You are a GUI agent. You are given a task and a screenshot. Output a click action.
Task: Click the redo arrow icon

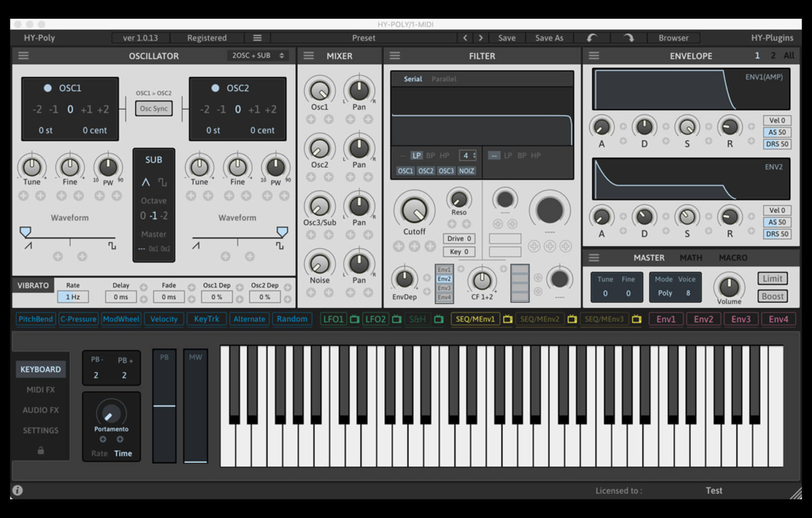[628, 38]
